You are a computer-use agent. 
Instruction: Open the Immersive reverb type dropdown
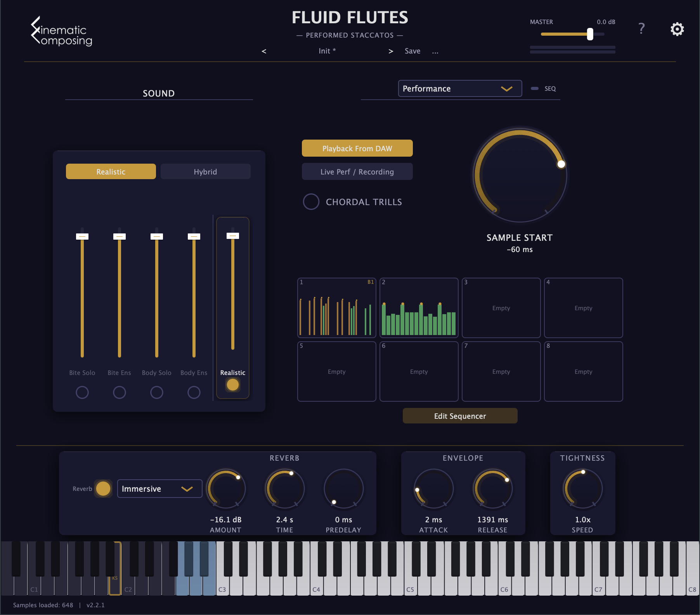[x=160, y=489]
